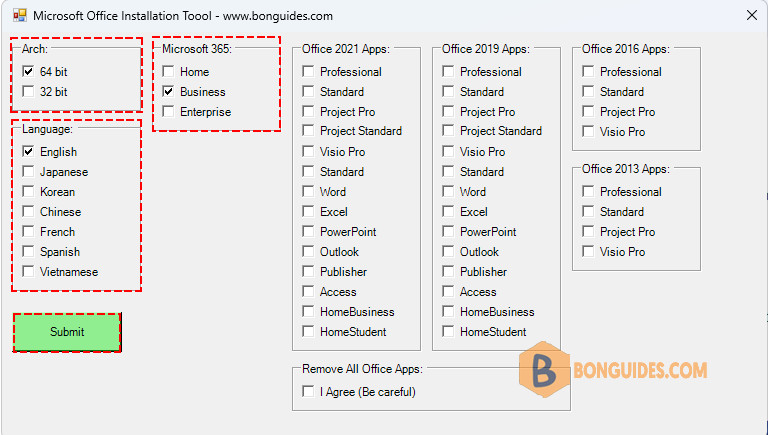Check Office 2019 Professional

pyautogui.click(x=448, y=72)
